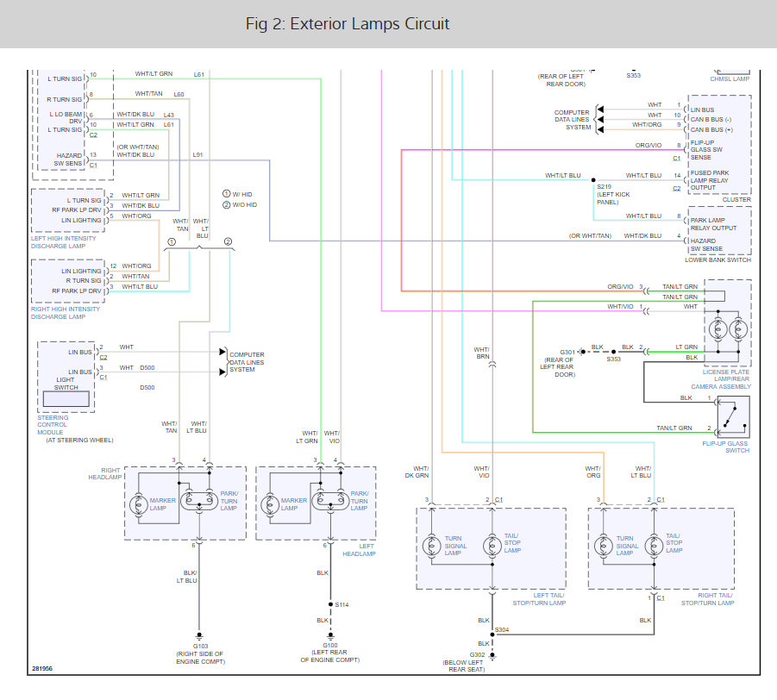Click the "(BELOW LEFT REAR SEAT)" location note
Viewport: 777px width, 700px height.
[x=463, y=666]
